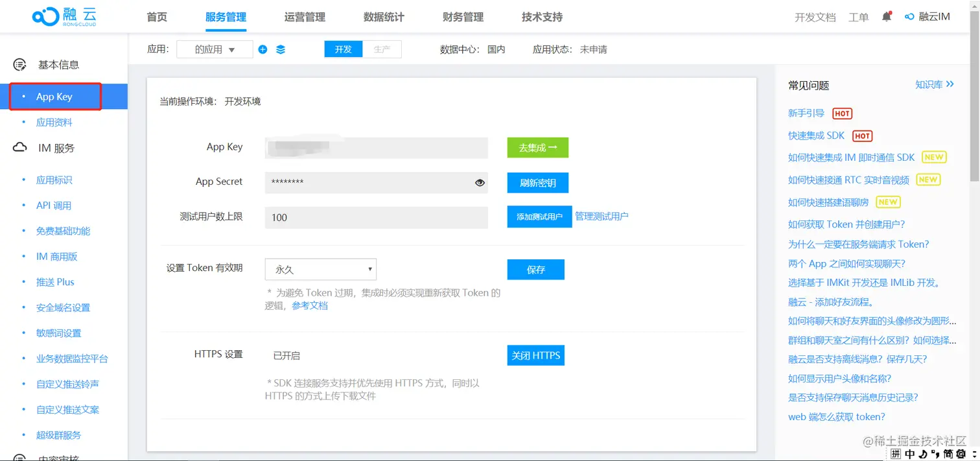Click 测试用户数上限 field showing 100
980x461 pixels.
pos(376,217)
